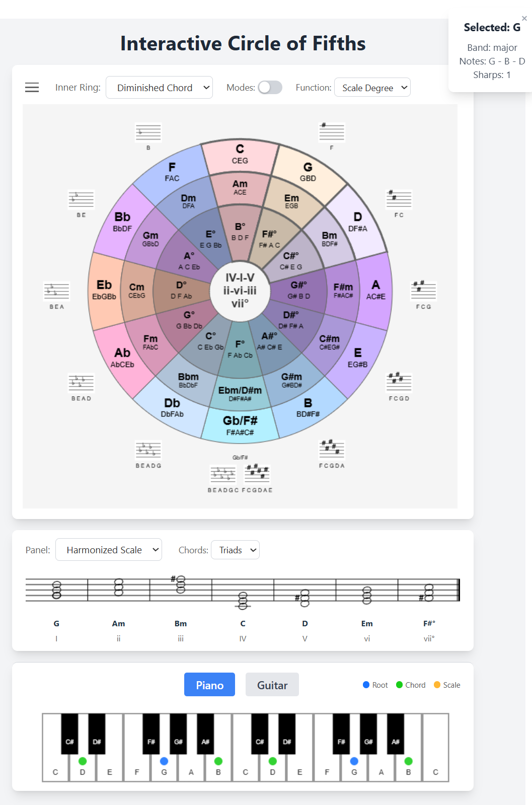Expand the Function Scale Degree dropdown
Image resolution: width=532 pixels, height=805 pixels.
click(x=372, y=88)
